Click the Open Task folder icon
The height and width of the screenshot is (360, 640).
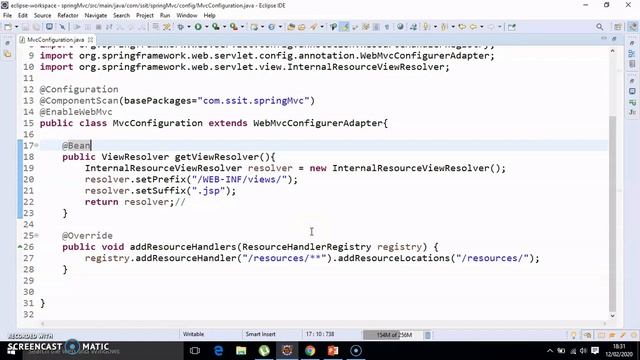pos(302,27)
